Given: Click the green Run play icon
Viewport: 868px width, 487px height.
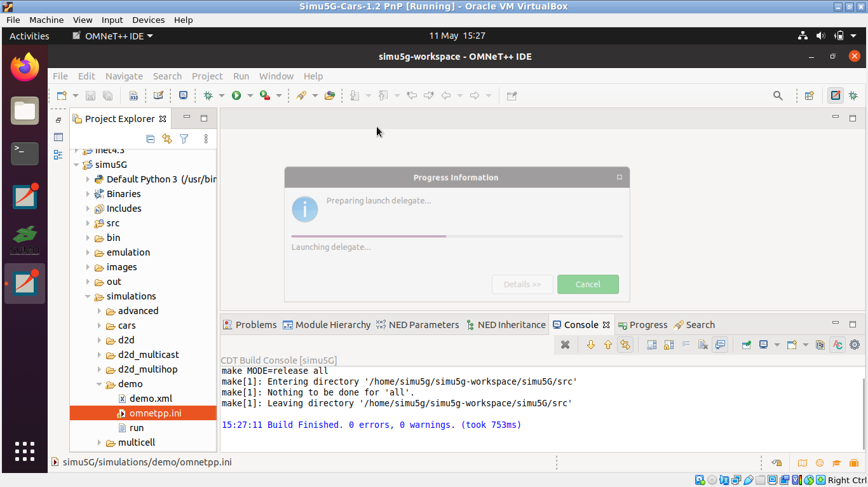Looking at the screenshot, I should click(236, 95).
